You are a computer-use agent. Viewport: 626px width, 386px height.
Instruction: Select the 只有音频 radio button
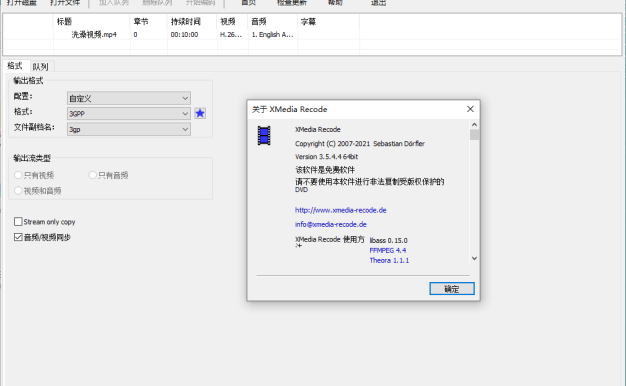92,175
